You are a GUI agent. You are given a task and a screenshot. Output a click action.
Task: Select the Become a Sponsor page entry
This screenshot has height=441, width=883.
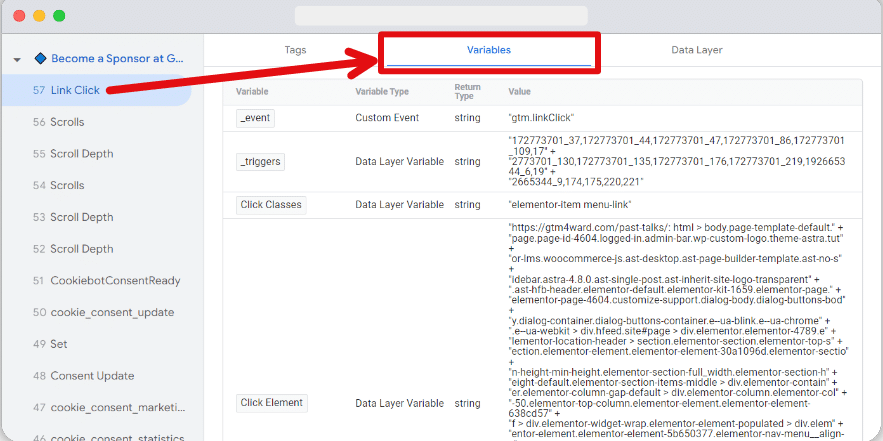coord(118,59)
